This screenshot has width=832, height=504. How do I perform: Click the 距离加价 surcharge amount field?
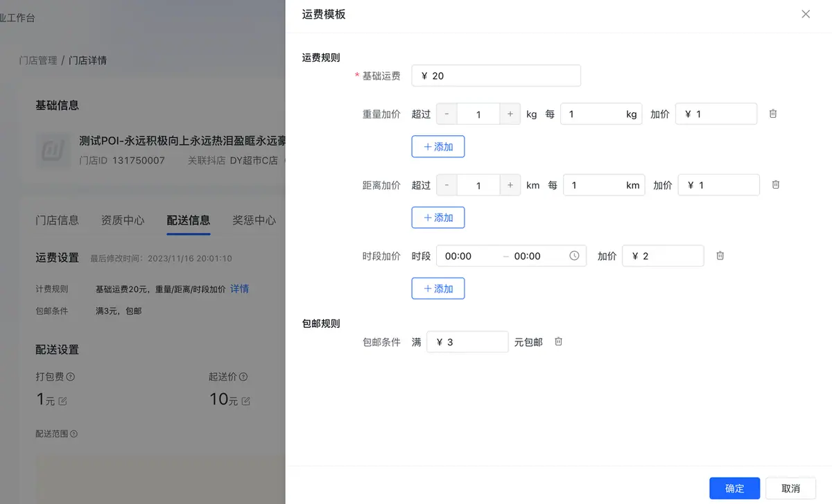(719, 185)
